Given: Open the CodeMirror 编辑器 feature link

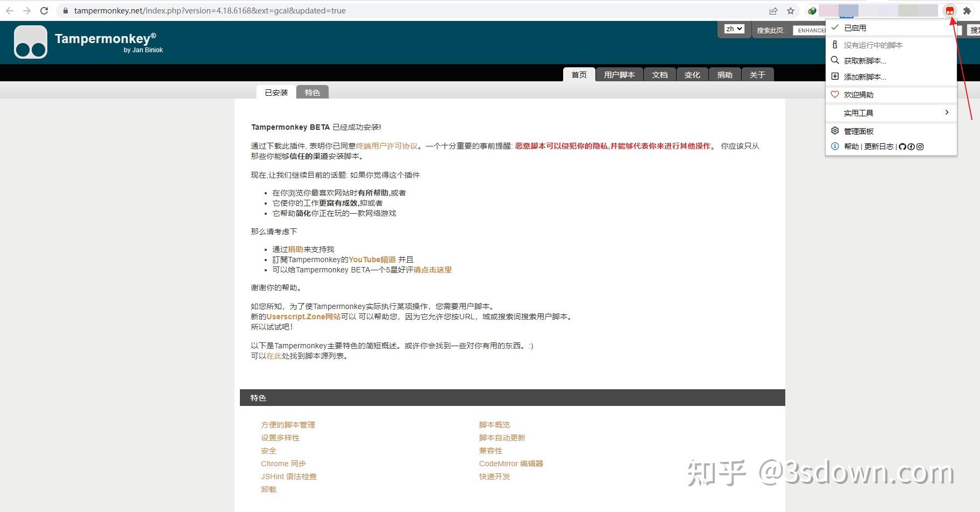Looking at the screenshot, I should click(511, 463).
